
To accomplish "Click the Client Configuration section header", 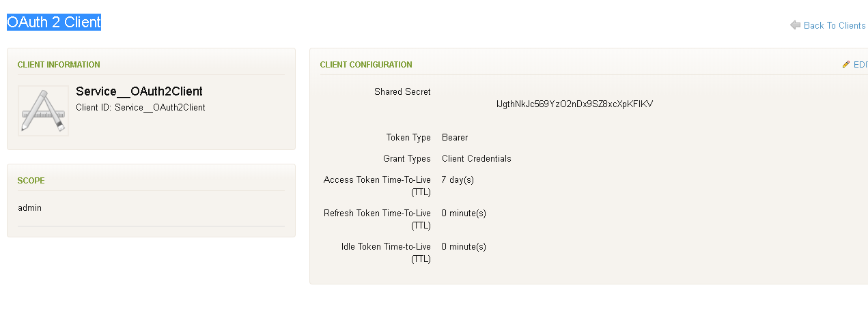I will click(x=366, y=65).
